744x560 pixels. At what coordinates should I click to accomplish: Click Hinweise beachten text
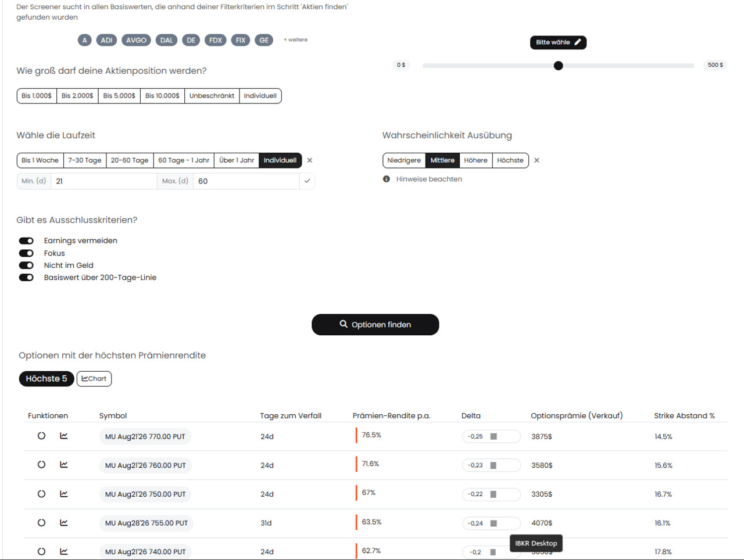pos(429,179)
